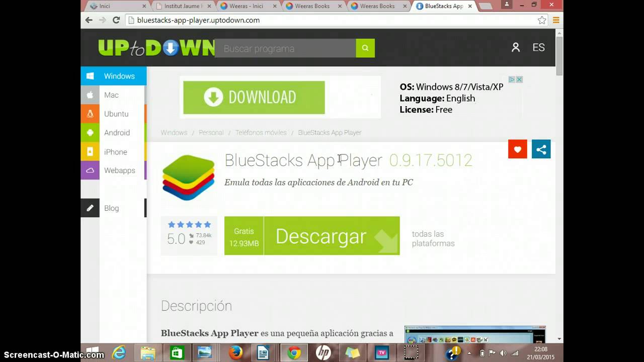The image size is (644, 362).
Task: Click the Gratis 12.93MB label
Action: (x=244, y=237)
